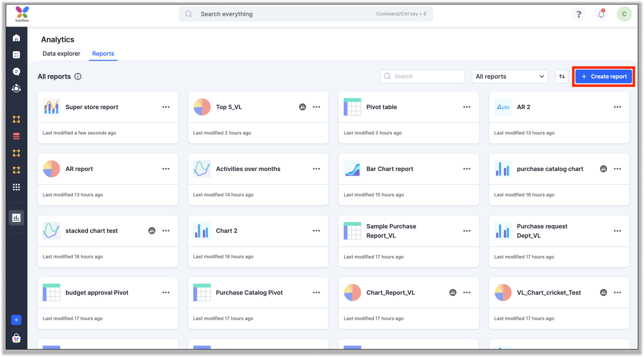Open the chat bubble sidebar icon
The image size is (644, 357).
[x=16, y=72]
